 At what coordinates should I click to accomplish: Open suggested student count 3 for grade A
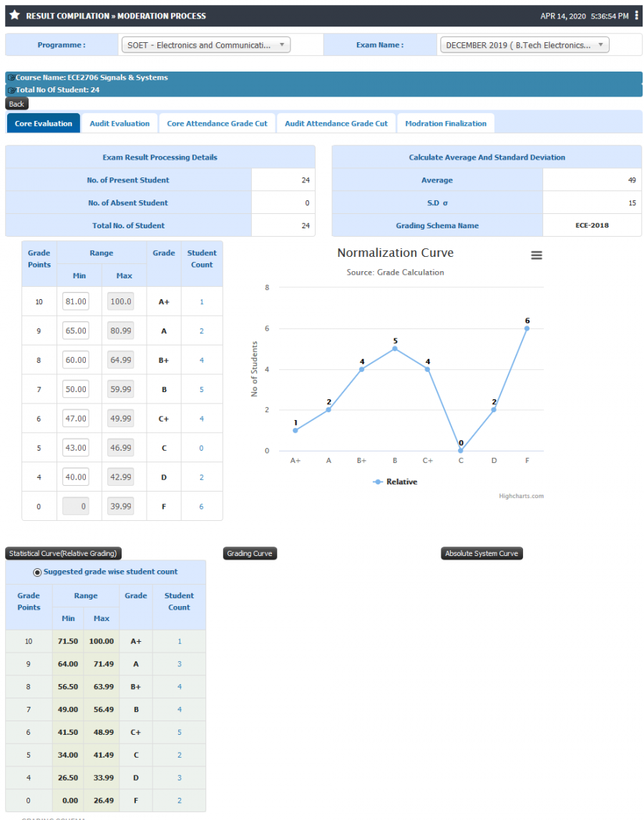[x=180, y=664]
